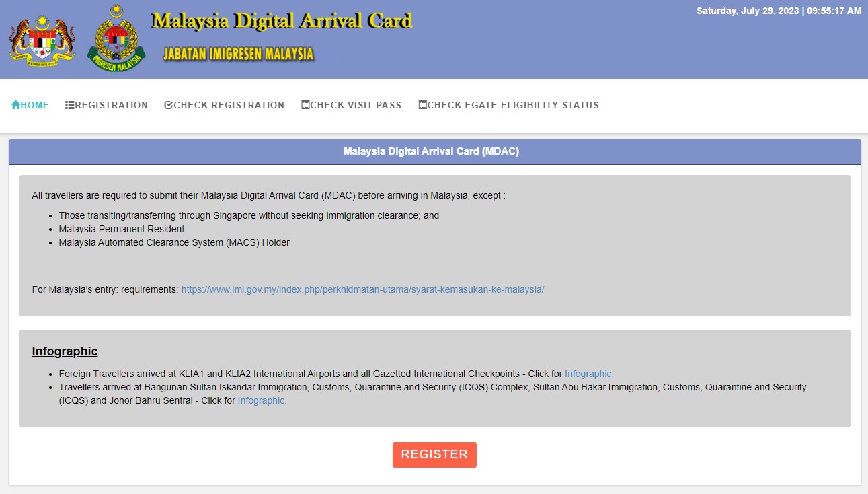Open CHECK REGISTRATION page
This screenshot has height=494, width=868.
[x=225, y=105]
